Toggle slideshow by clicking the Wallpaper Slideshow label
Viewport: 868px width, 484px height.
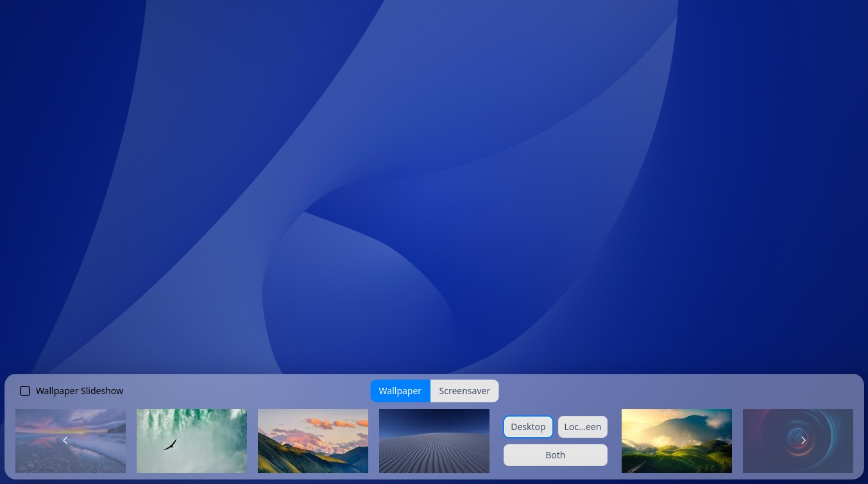pyautogui.click(x=80, y=391)
